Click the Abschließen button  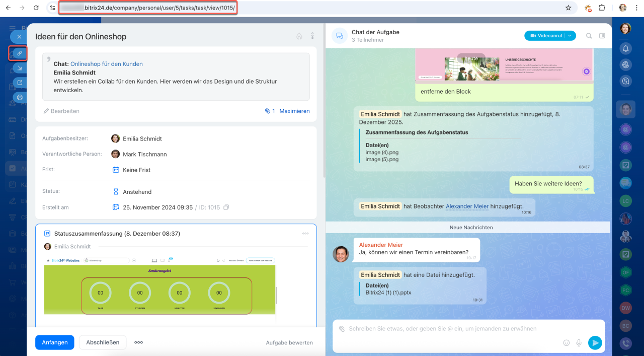click(103, 342)
